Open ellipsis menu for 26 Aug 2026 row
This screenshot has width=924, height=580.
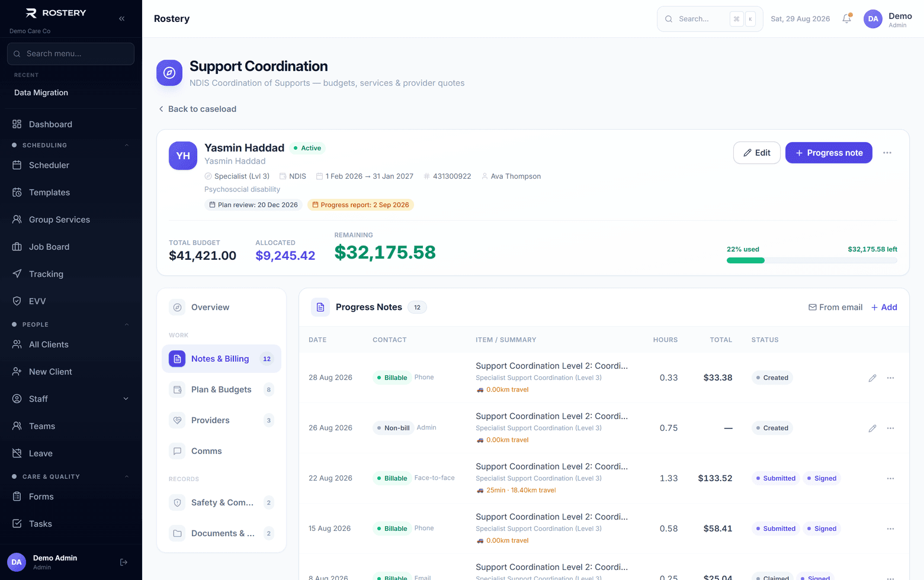pos(890,428)
